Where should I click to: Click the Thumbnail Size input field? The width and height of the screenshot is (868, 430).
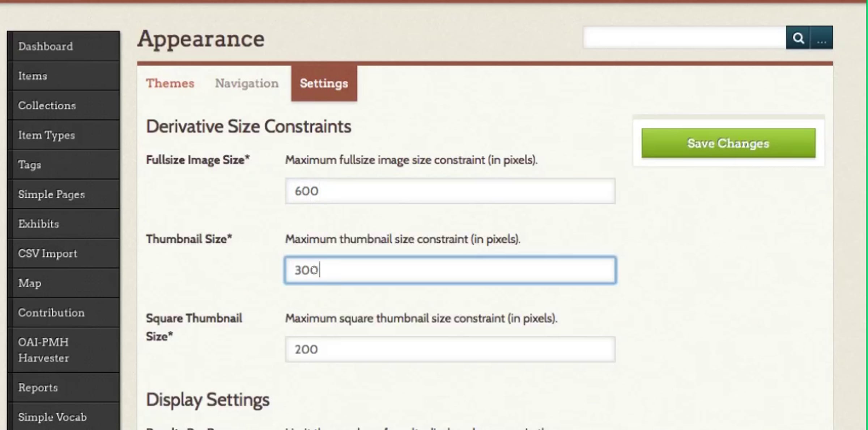[450, 270]
